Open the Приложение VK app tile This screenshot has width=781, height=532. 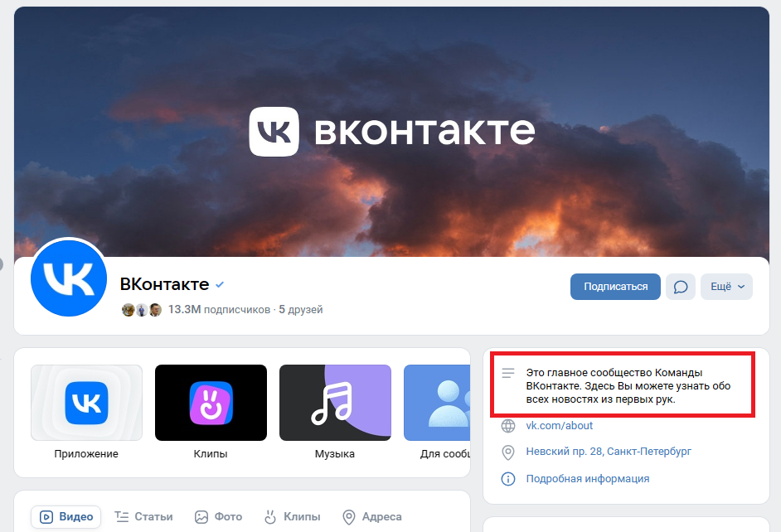87,403
